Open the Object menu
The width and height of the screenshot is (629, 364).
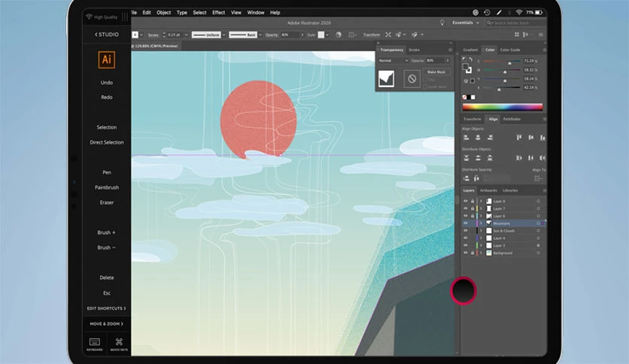click(164, 13)
